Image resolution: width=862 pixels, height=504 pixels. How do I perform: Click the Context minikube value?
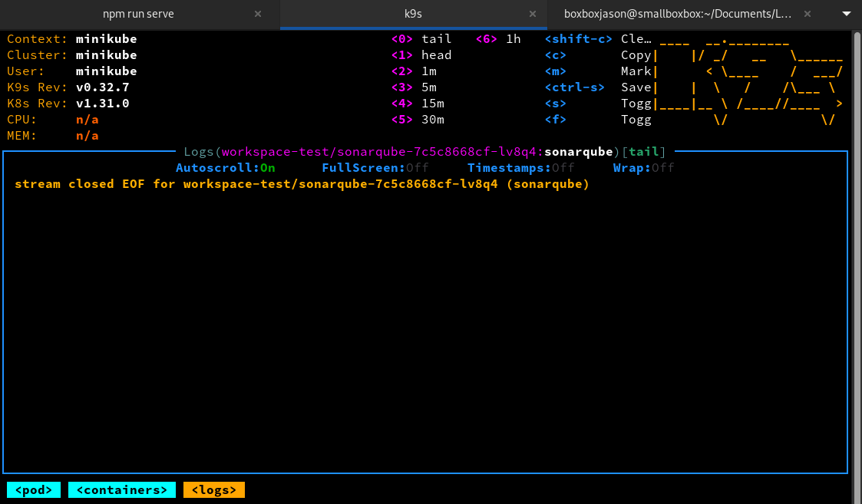(x=106, y=39)
